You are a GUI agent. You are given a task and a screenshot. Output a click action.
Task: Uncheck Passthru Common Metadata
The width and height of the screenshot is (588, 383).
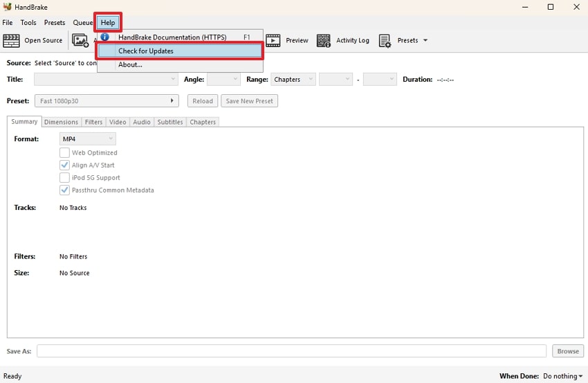point(64,190)
